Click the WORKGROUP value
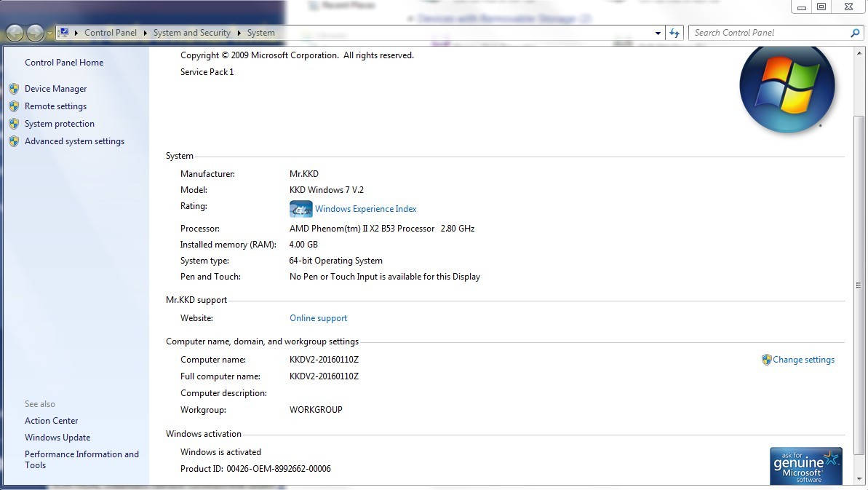The height and width of the screenshot is (490, 868). pyautogui.click(x=316, y=410)
